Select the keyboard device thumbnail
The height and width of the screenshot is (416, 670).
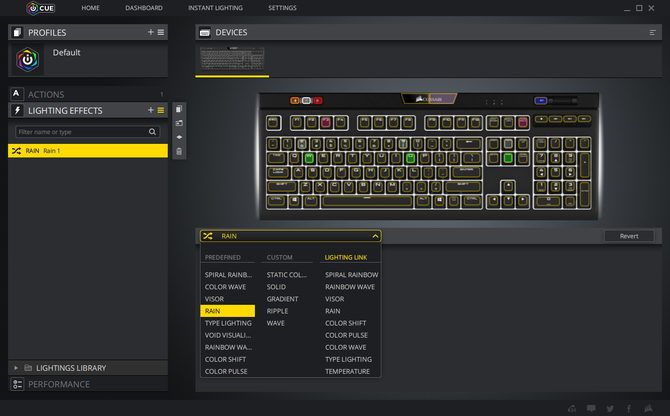click(232, 59)
